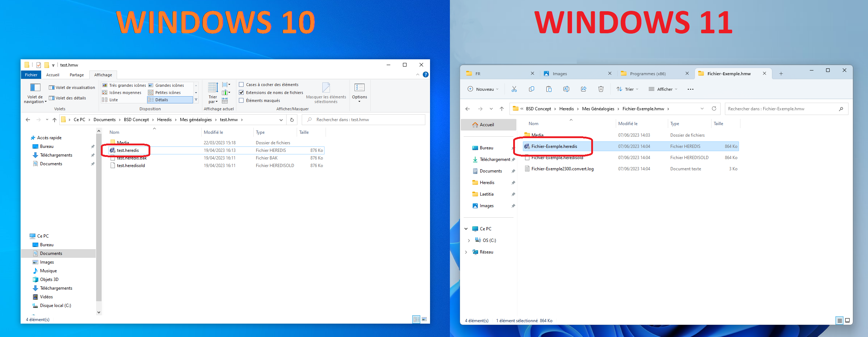The image size is (868, 337).
Task: Open the test.heredis file
Action: click(x=128, y=150)
